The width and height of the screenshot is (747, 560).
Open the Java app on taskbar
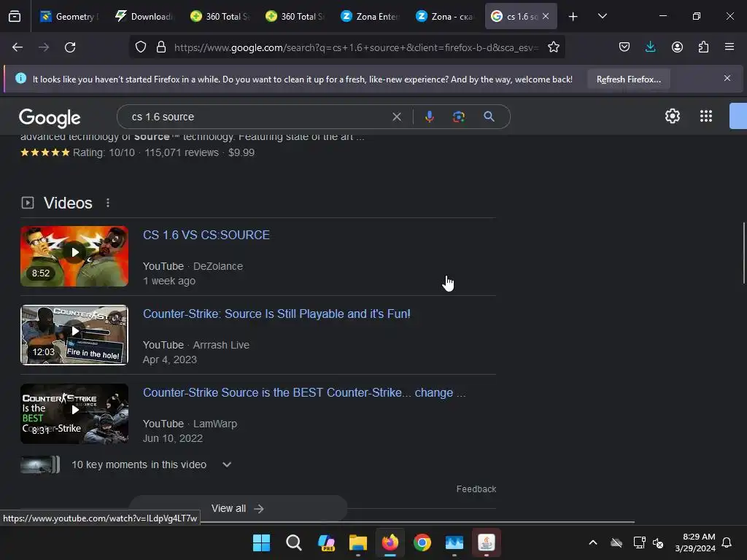click(x=487, y=542)
